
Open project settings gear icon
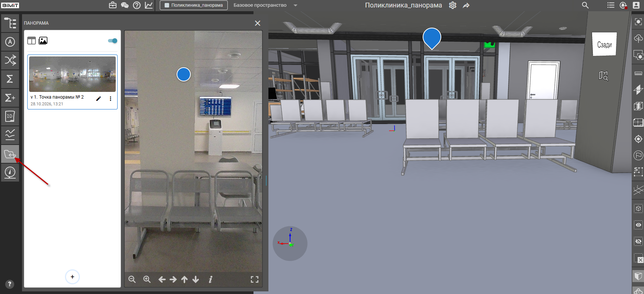click(452, 5)
